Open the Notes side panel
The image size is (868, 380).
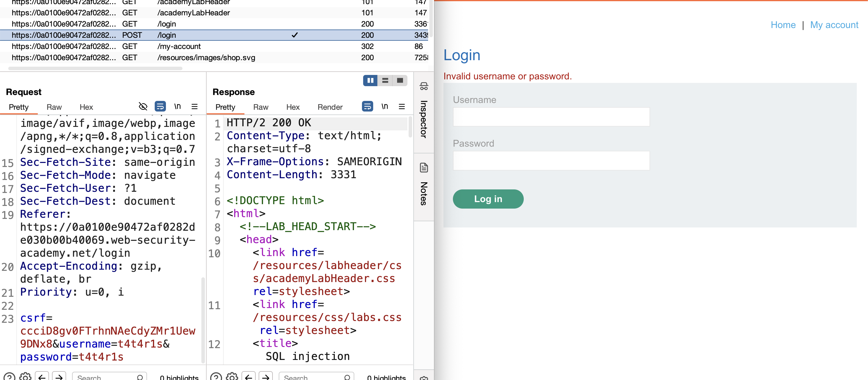click(x=424, y=185)
